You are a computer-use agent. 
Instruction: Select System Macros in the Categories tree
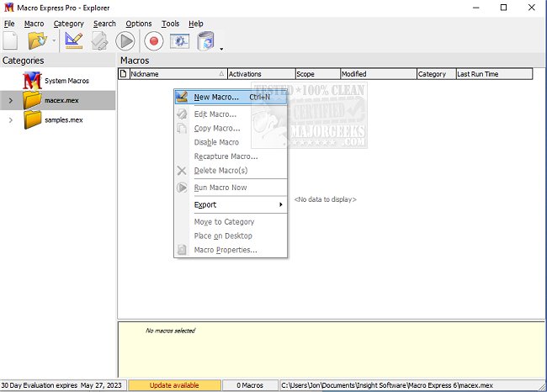(66, 81)
